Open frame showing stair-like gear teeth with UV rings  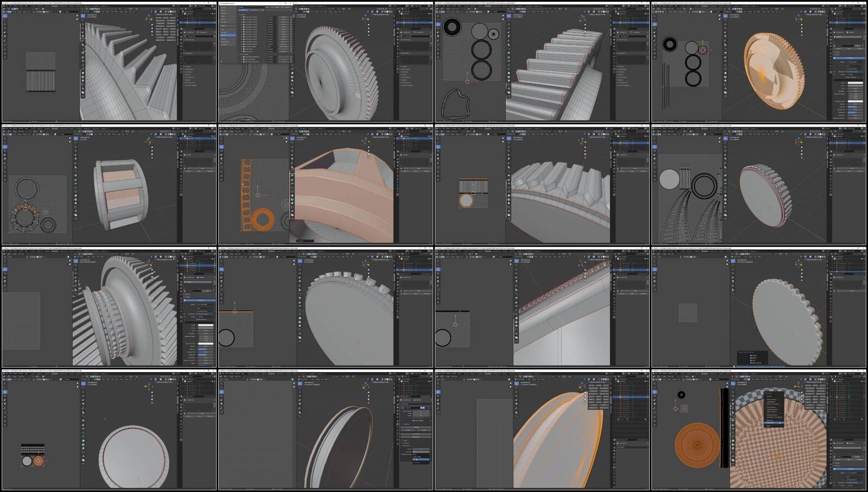[542, 62]
